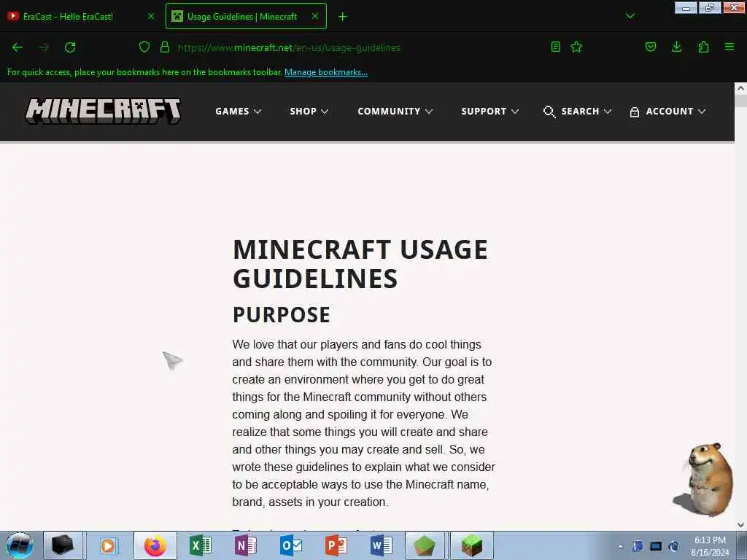The image size is (747, 560).
Task: Expand the Community menu
Action: [x=395, y=111]
